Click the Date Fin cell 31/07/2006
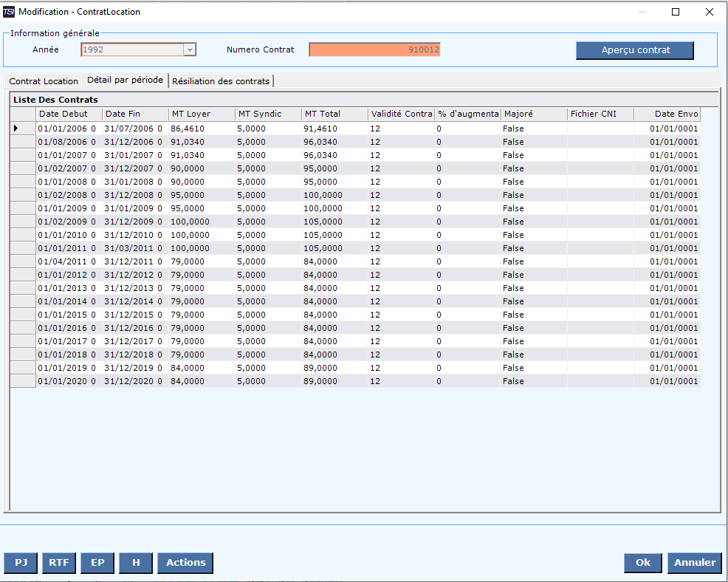Screen dimensions: 728x582 pos(136,129)
